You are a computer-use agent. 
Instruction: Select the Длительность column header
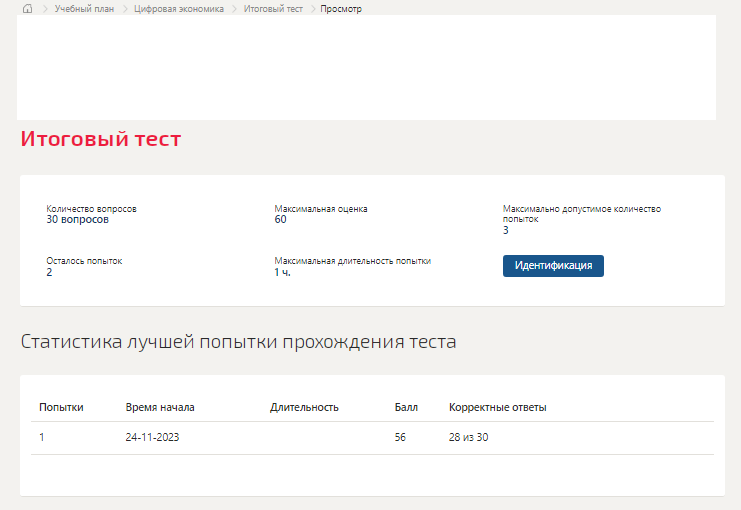304,407
